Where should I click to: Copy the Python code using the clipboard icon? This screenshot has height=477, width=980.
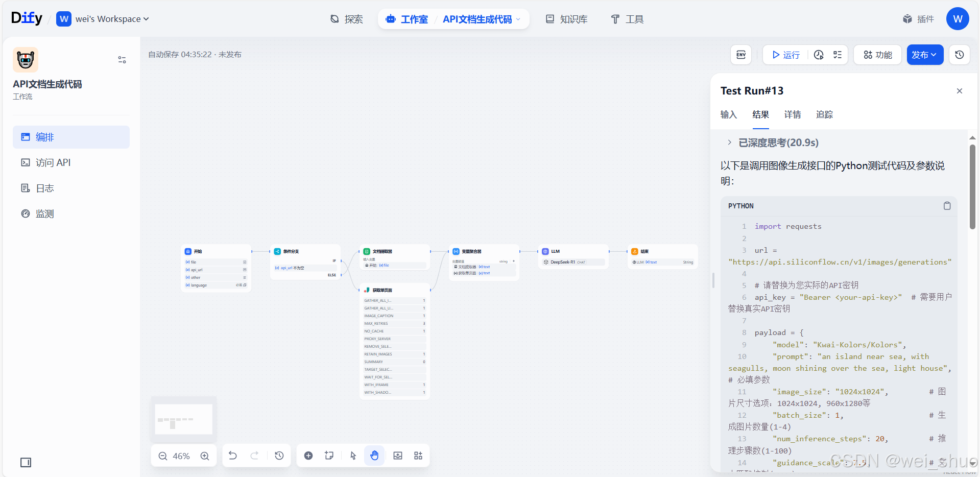click(947, 206)
